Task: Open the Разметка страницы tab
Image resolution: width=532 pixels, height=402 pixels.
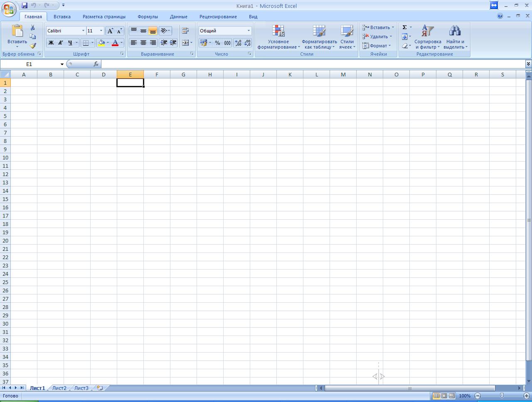Action: tap(104, 17)
